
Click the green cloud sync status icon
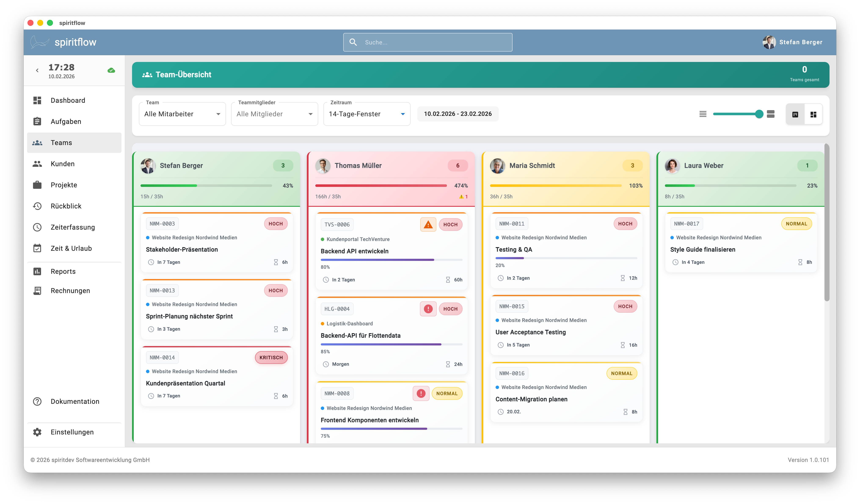pos(111,71)
